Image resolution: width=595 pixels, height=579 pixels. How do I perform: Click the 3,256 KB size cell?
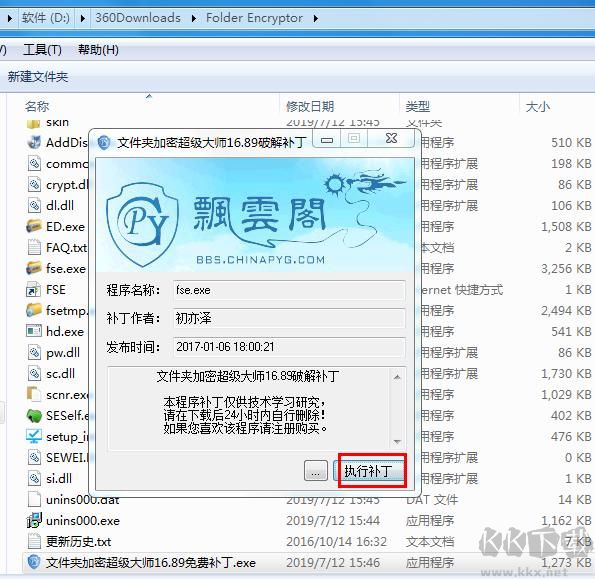[566, 269]
